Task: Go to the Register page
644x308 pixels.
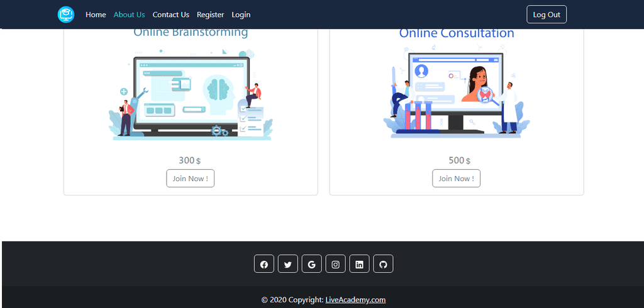Action: point(210,15)
